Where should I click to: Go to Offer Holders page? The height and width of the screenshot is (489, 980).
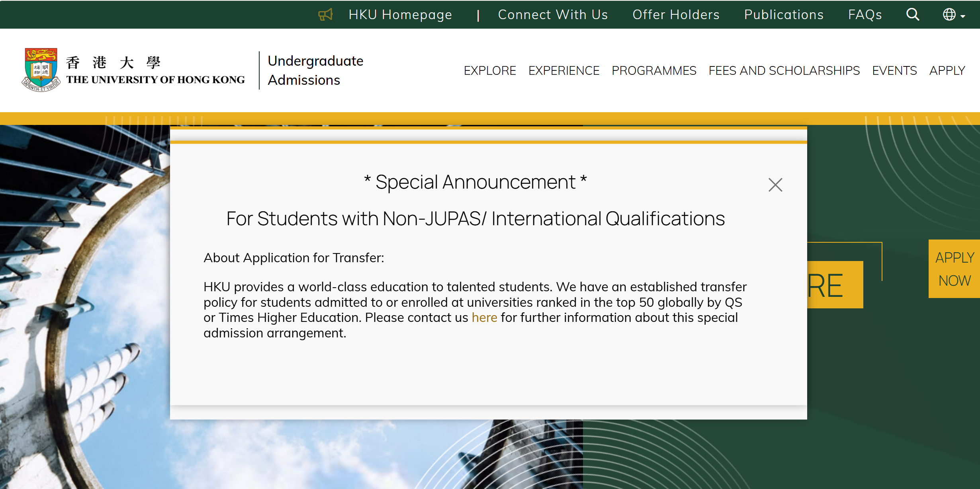(676, 15)
